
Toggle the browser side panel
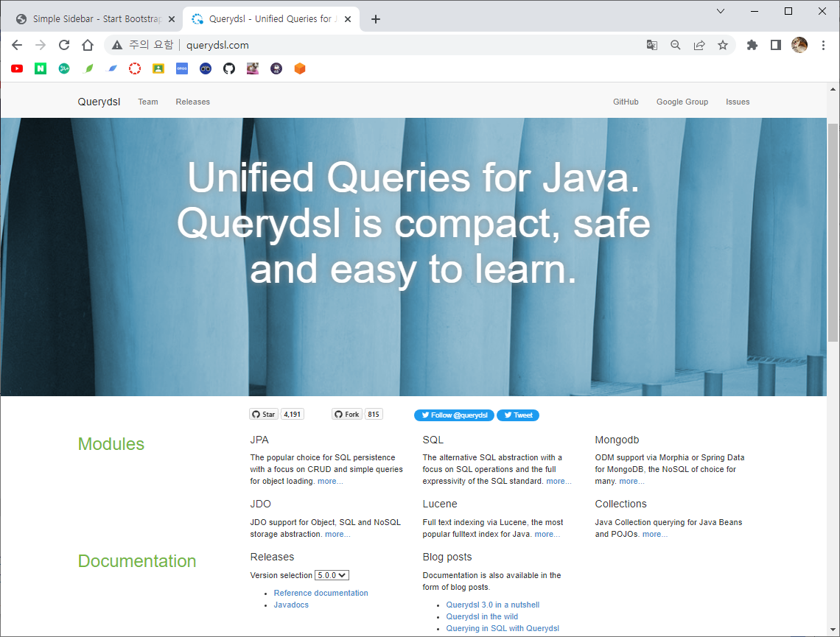pyautogui.click(x=776, y=45)
